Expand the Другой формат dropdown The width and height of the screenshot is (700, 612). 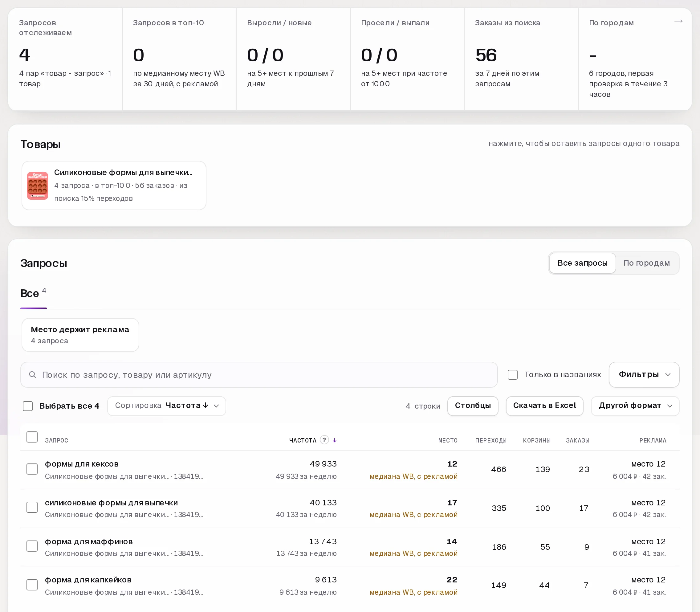(x=635, y=406)
